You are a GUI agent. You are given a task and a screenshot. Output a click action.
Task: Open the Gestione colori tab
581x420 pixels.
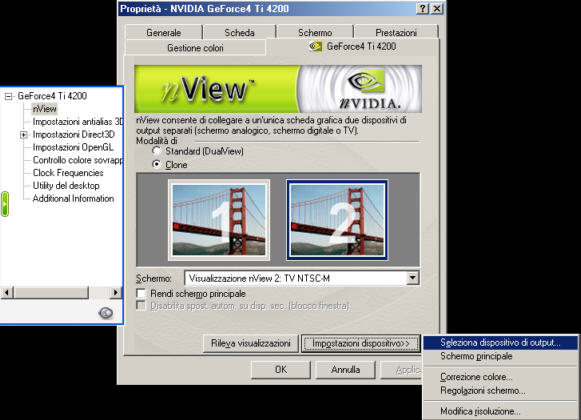195,48
